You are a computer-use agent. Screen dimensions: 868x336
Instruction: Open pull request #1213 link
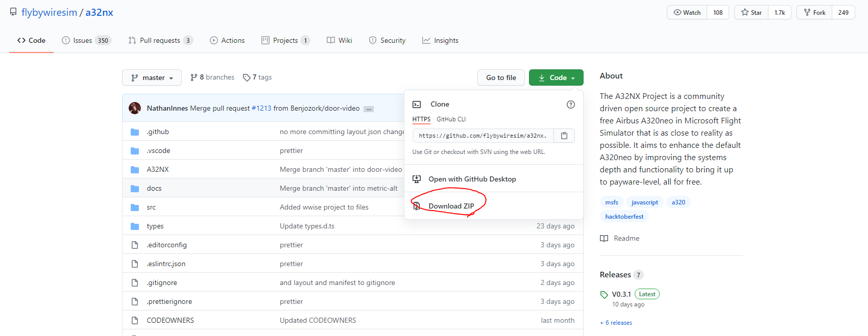pos(261,108)
